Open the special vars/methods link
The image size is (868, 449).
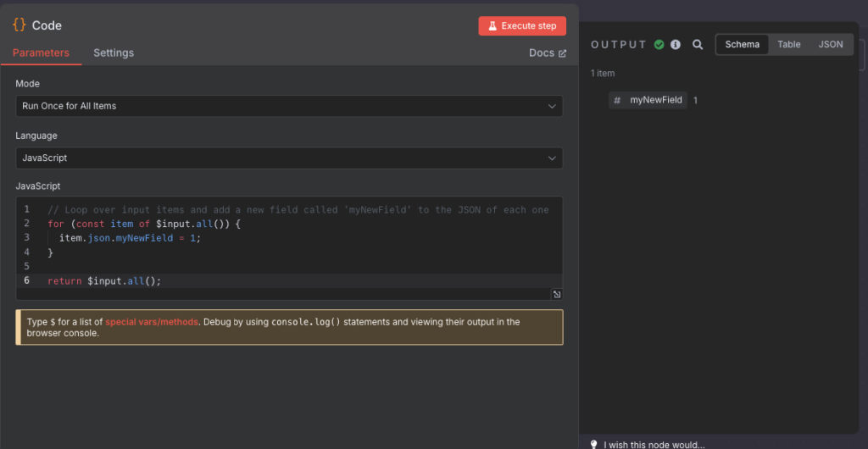click(x=152, y=322)
